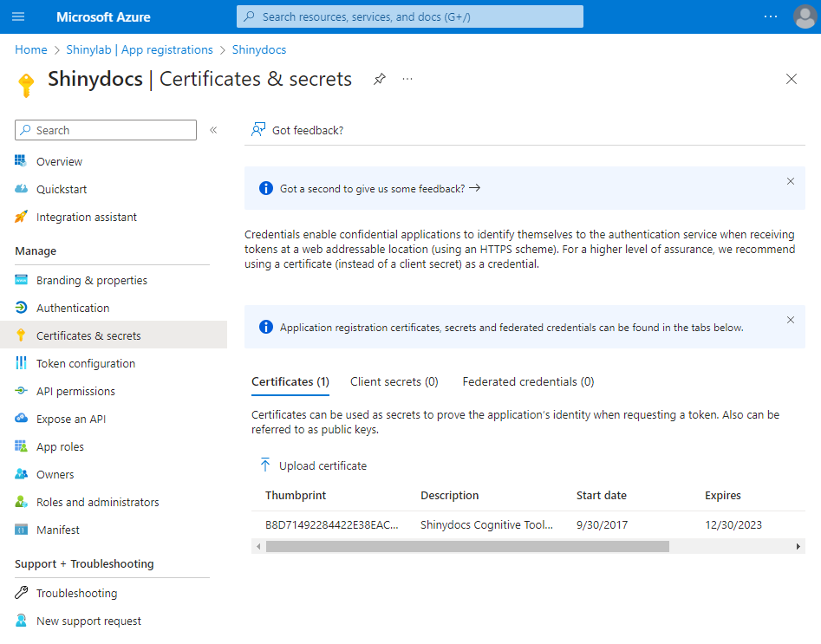821x644 pixels.
Task: Open the top bar ellipsis menu
Action: click(771, 16)
